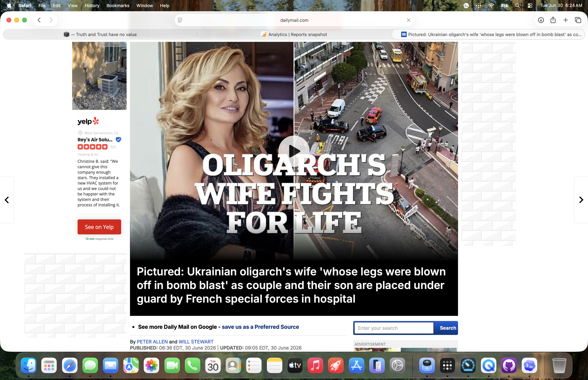This screenshot has width=588, height=380.
Task: Open 'save us as a Preferred Source' link
Action: 260,327
